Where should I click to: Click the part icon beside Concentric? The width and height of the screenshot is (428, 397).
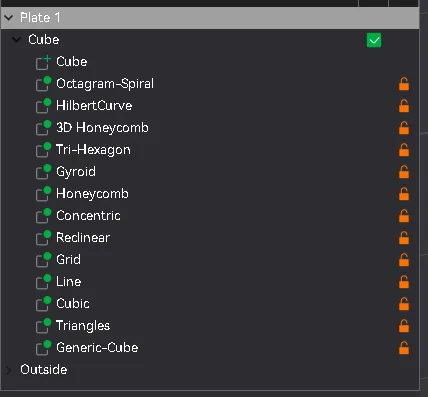tap(43, 216)
